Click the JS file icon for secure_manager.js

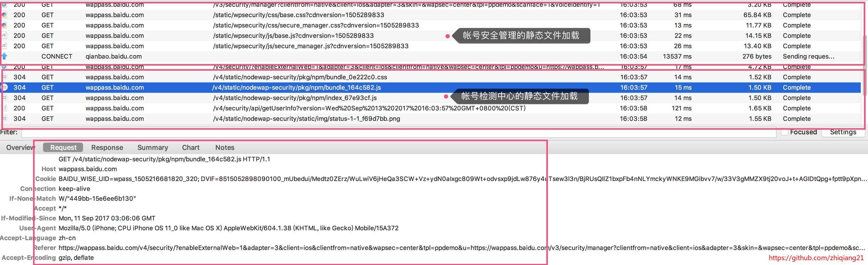tap(4, 46)
